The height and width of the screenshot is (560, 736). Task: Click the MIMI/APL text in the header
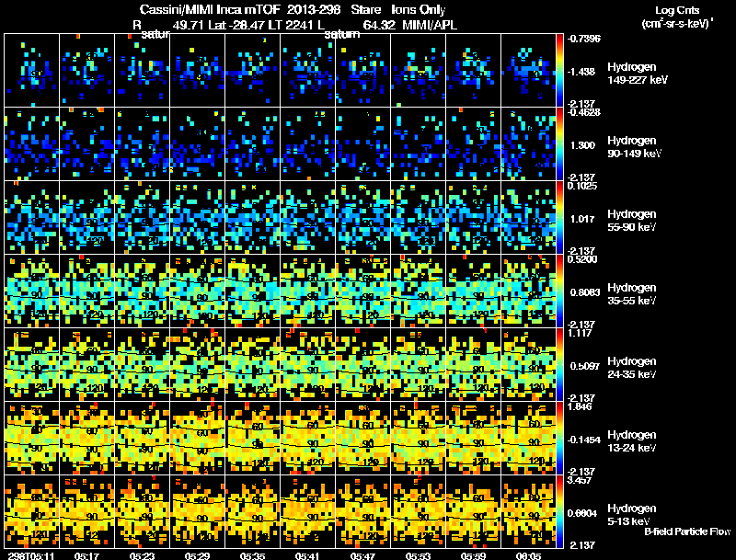coord(430,26)
